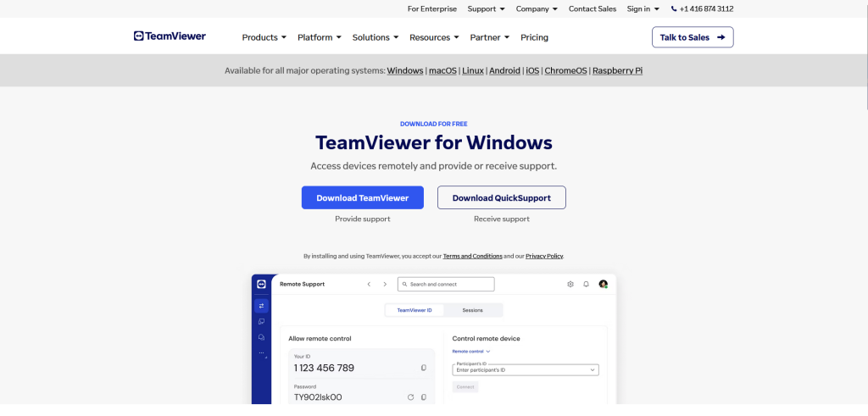Viewport: 868px width, 416px height.
Task: Open the Privacy Policy link
Action: pyautogui.click(x=544, y=256)
